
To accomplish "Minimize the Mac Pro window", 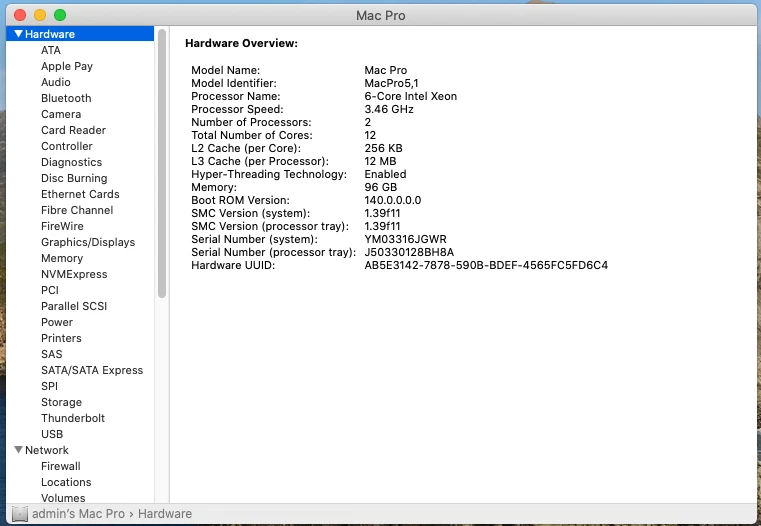I will [40, 15].
